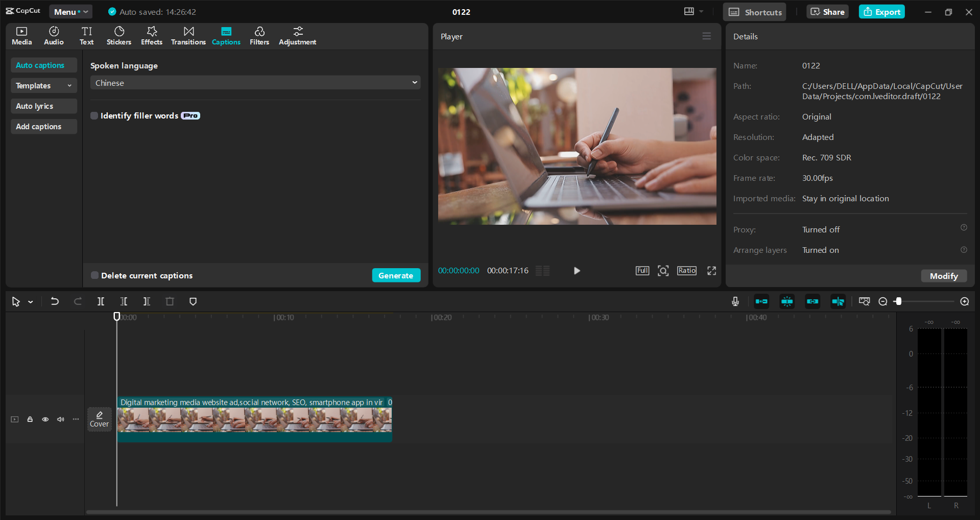Enable the Identify filler words checkbox

[94, 115]
